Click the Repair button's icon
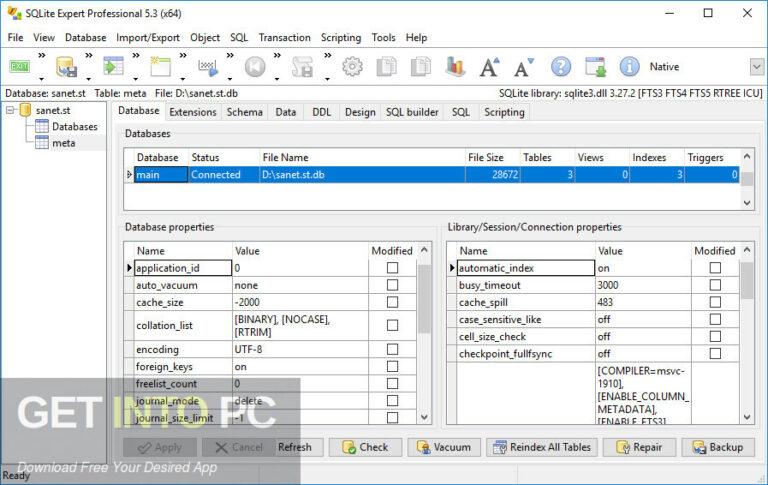This screenshot has height=485, width=768. coord(623,447)
